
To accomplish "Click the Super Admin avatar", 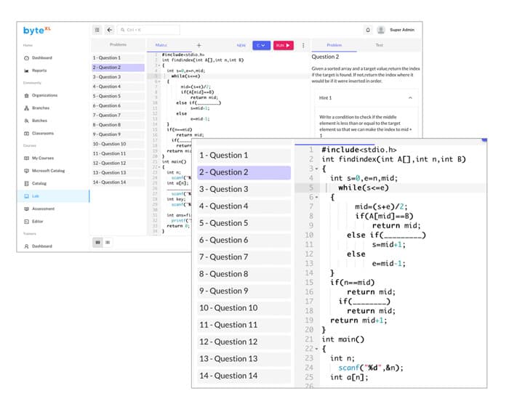I will pyautogui.click(x=381, y=30).
